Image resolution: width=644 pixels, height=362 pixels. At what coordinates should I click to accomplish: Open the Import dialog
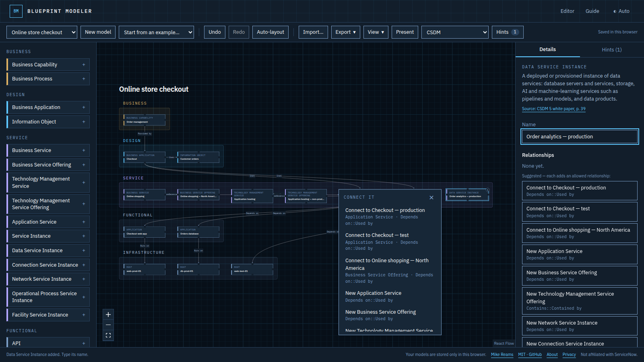(x=313, y=32)
